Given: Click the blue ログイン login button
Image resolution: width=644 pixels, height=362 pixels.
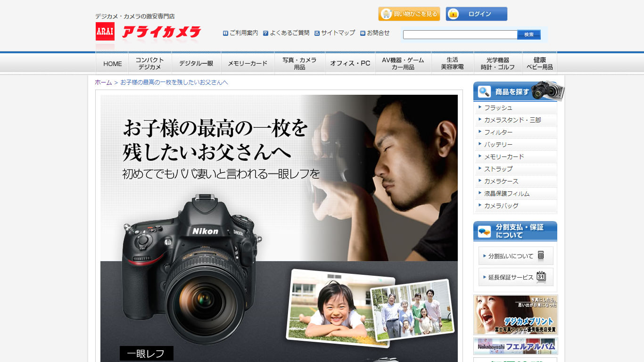Looking at the screenshot, I should click(477, 14).
